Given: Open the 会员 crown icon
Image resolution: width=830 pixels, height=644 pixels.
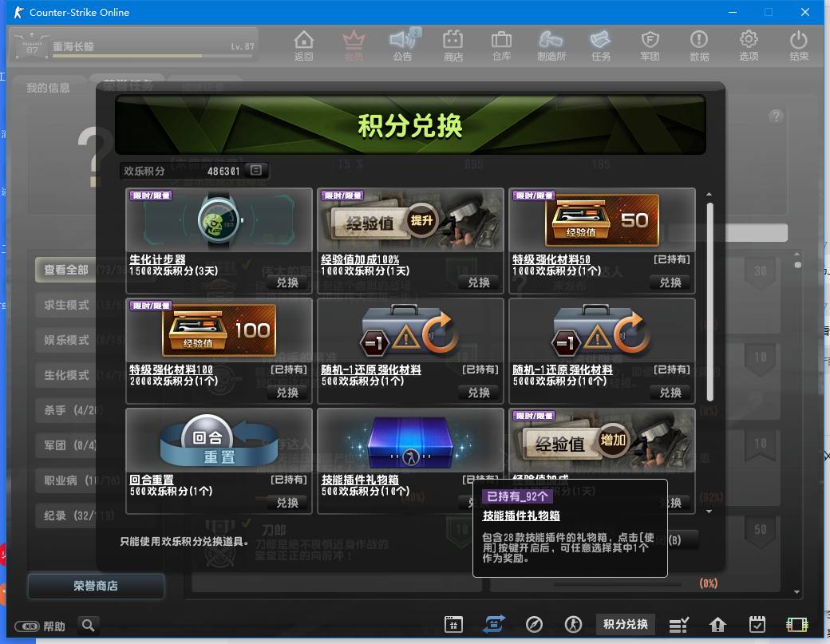Looking at the screenshot, I should click(x=353, y=45).
